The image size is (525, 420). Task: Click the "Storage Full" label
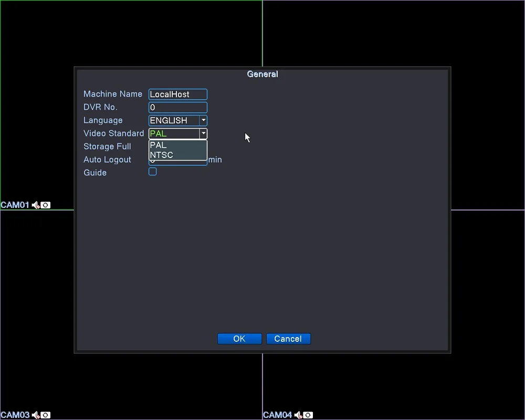tap(107, 146)
